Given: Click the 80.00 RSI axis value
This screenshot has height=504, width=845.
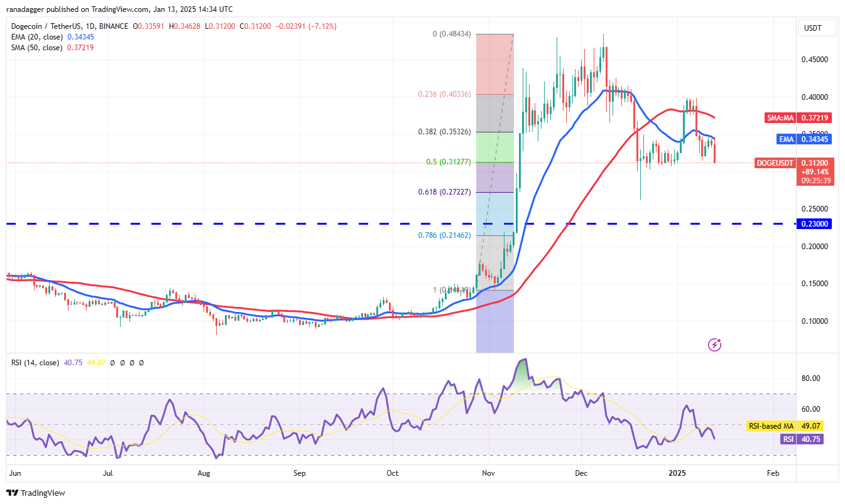Looking at the screenshot, I should (x=810, y=378).
